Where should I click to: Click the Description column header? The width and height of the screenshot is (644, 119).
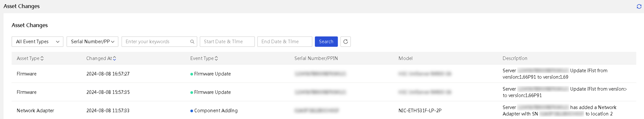click(515, 58)
